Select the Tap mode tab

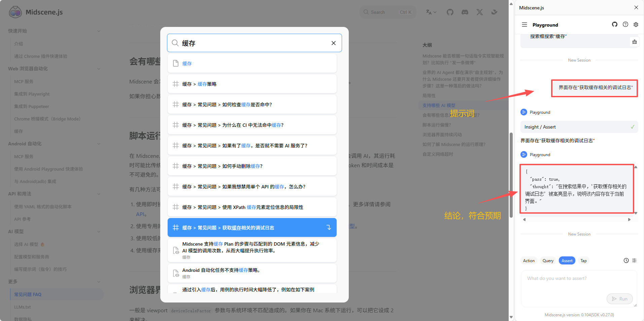pyautogui.click(x=583, y=261)
